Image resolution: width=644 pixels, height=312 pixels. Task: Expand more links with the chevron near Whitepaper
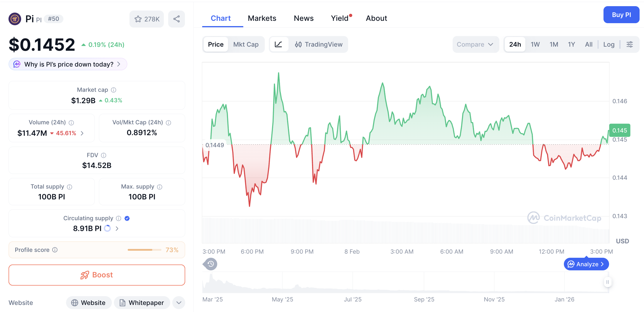178,302
